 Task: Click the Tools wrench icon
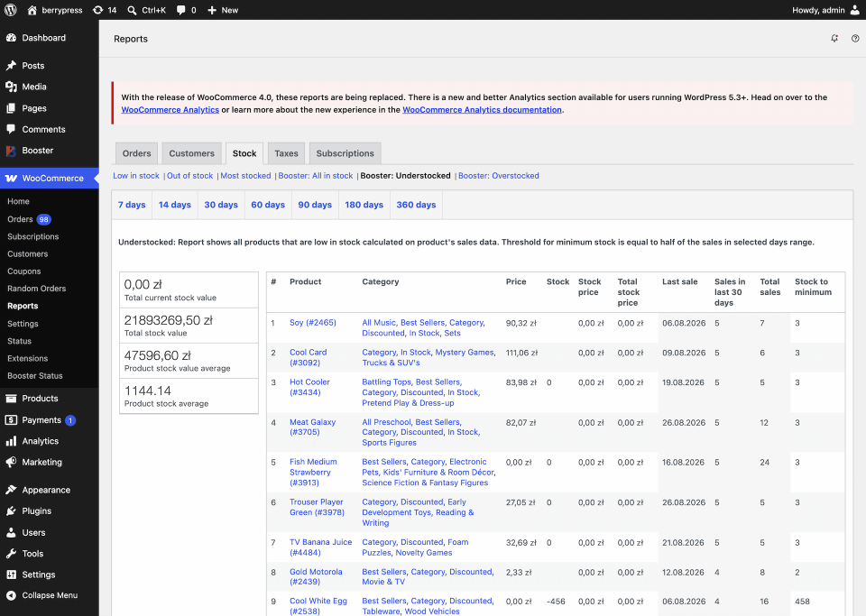(11, 554)
